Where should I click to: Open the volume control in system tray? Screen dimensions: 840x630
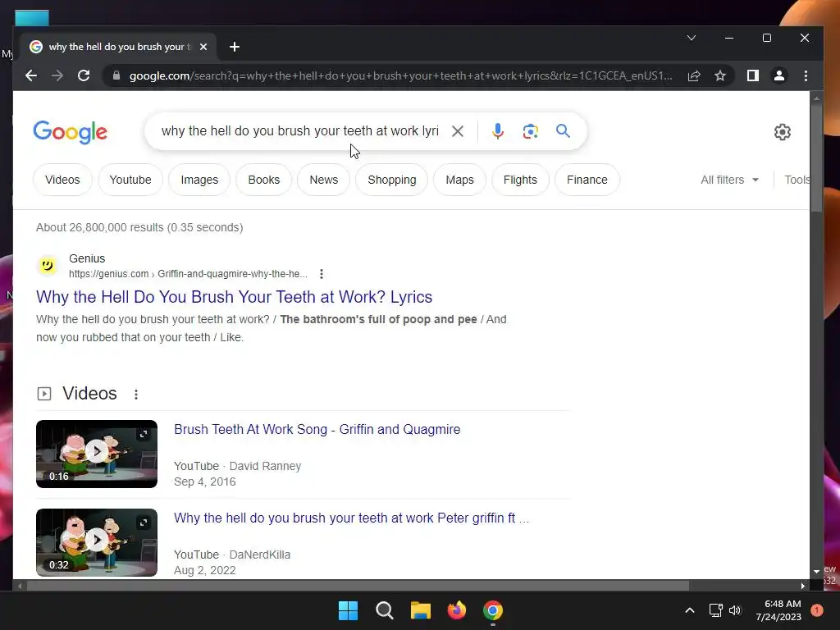(x=735, y=610)
